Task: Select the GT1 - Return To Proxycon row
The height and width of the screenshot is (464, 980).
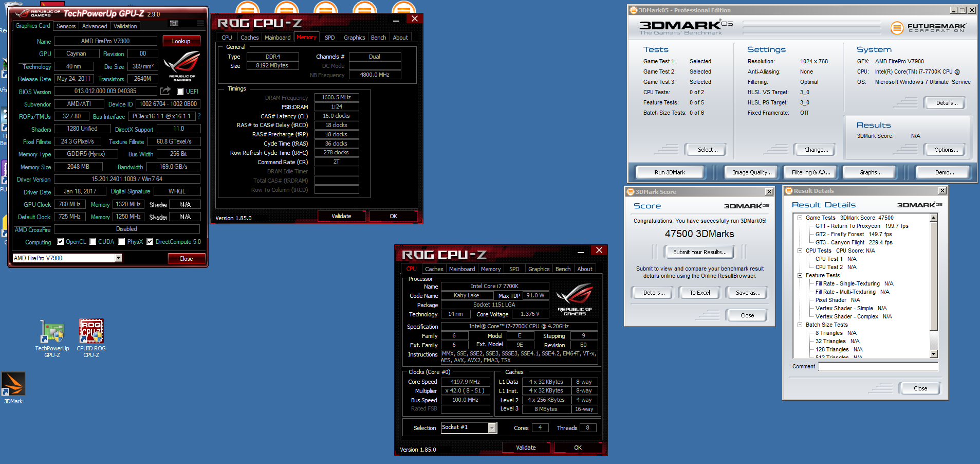Action: pos(861,226)
